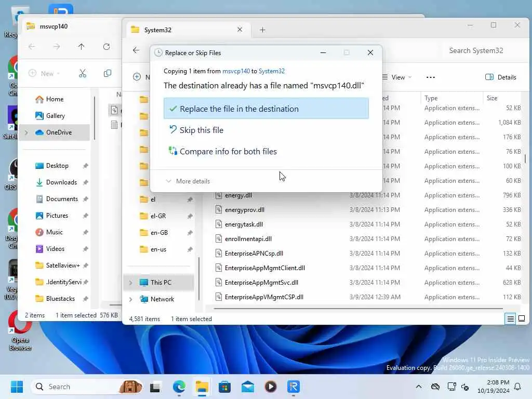Add a new tab in System32 window
This screenshot has height=399, width=532.
pos(262,30)
